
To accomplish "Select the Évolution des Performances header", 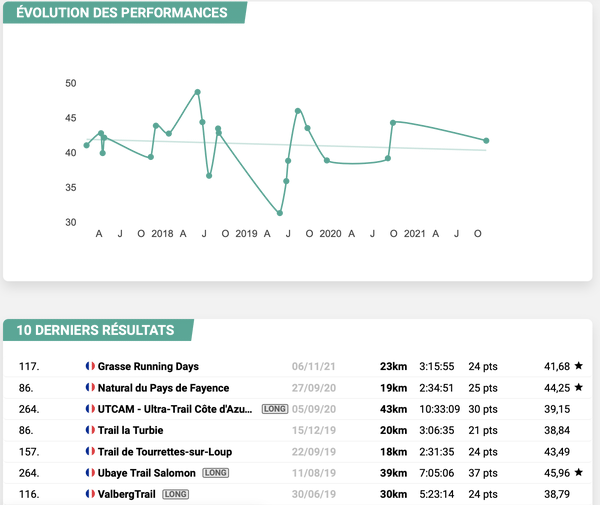I will 122,13.
